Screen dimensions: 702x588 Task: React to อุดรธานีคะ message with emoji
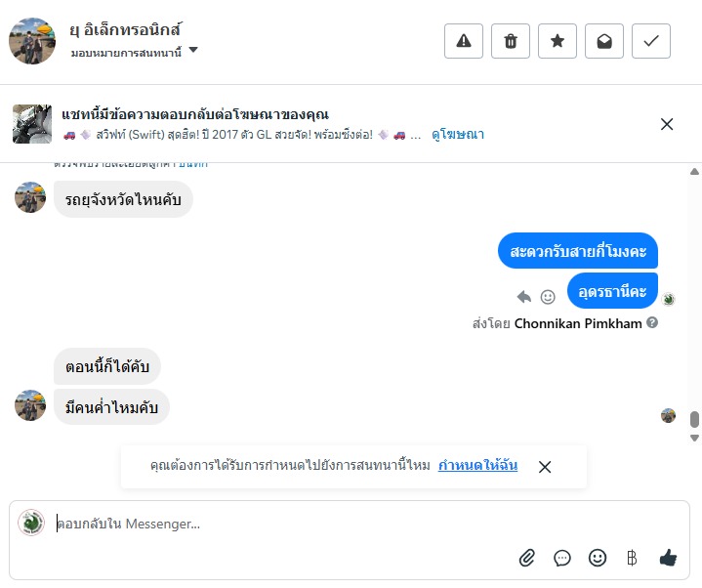[x=548, y=297]
